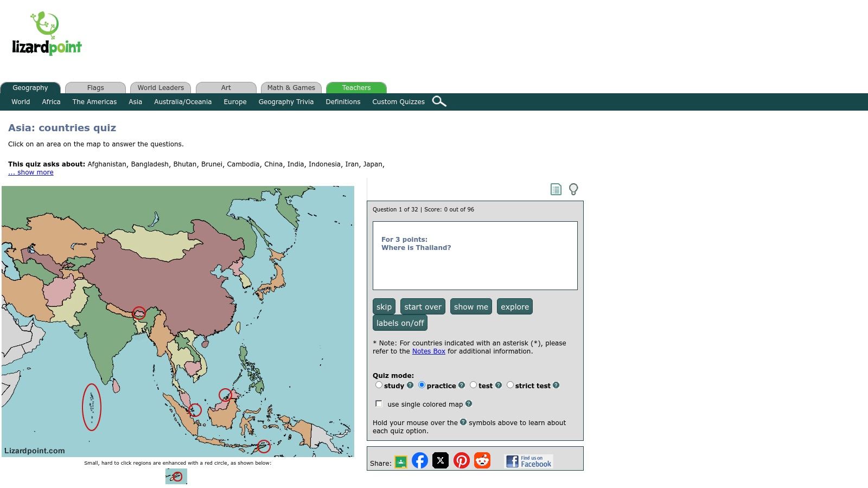The height and width of the screenshot is (488, 868).
Task: Select the strict test mode radio
Action: (x=510, y=385)
